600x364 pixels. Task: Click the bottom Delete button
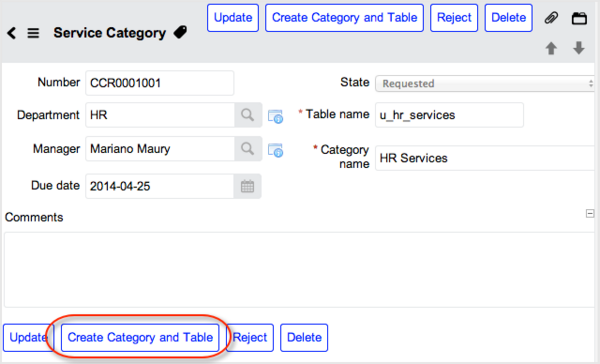tap(304, 338)
